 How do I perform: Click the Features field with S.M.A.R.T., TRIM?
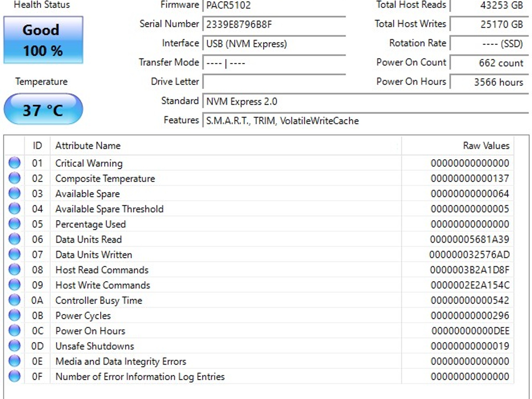click(x=365, y=120)
